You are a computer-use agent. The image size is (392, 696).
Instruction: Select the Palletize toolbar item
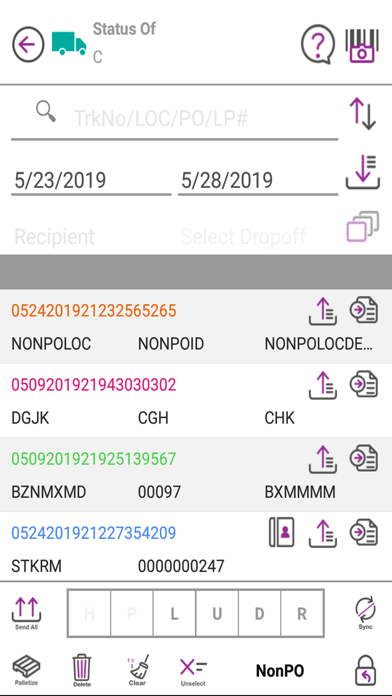click(x=26, y=671)
